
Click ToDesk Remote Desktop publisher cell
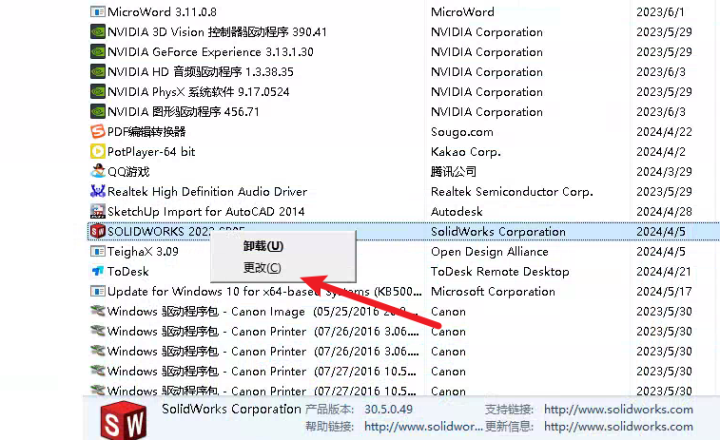pyautogui.click(x=500, y=271)
